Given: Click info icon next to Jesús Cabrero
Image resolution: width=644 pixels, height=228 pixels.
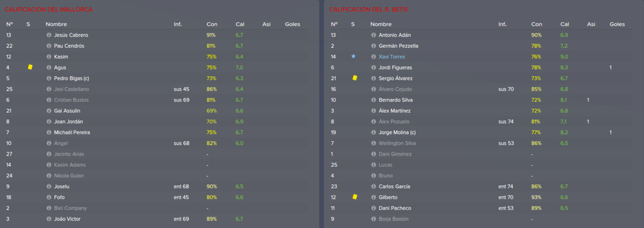Looking at the screenshot, I should (x=49, y=35).
